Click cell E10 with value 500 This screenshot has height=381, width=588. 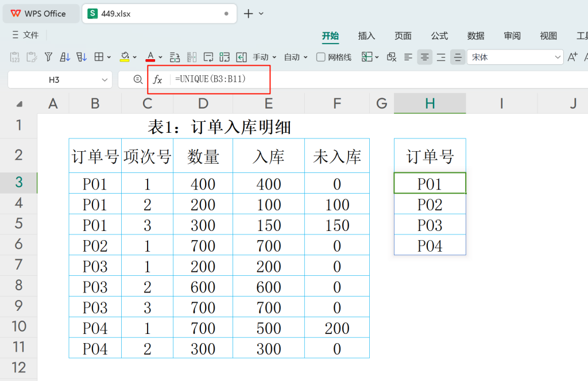click(269, 328)
